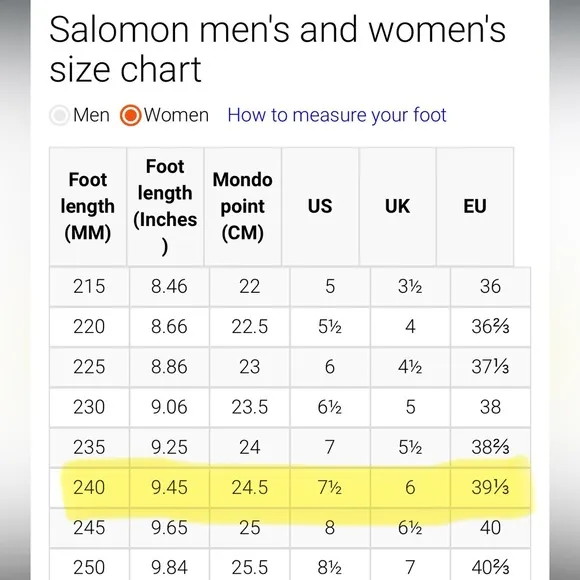The image size is (580, 580).
Task: Click the 39⅓ EU size cell
Action: (490, 488)
